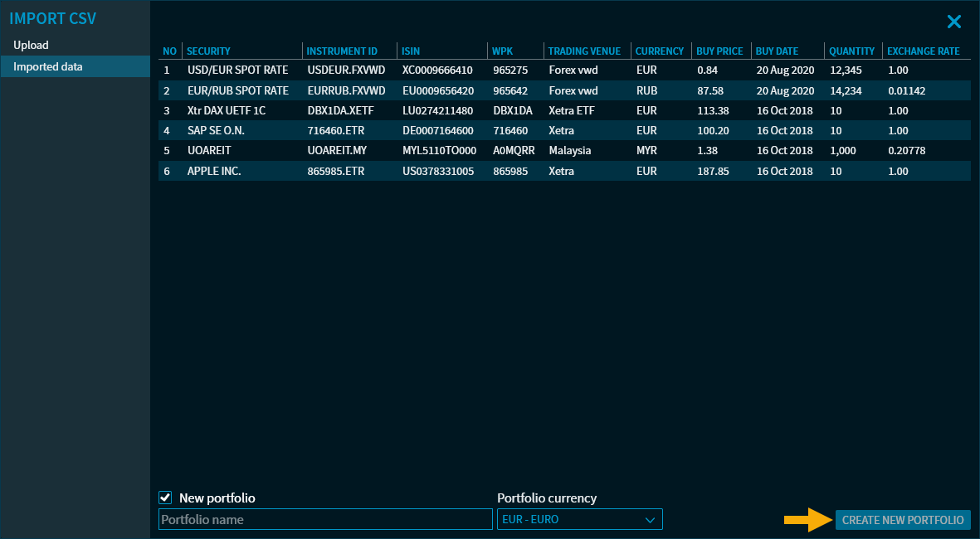This screenshot has width=980, height=539.
Task: Focus the Portfolio name input field
Action: 325,520
